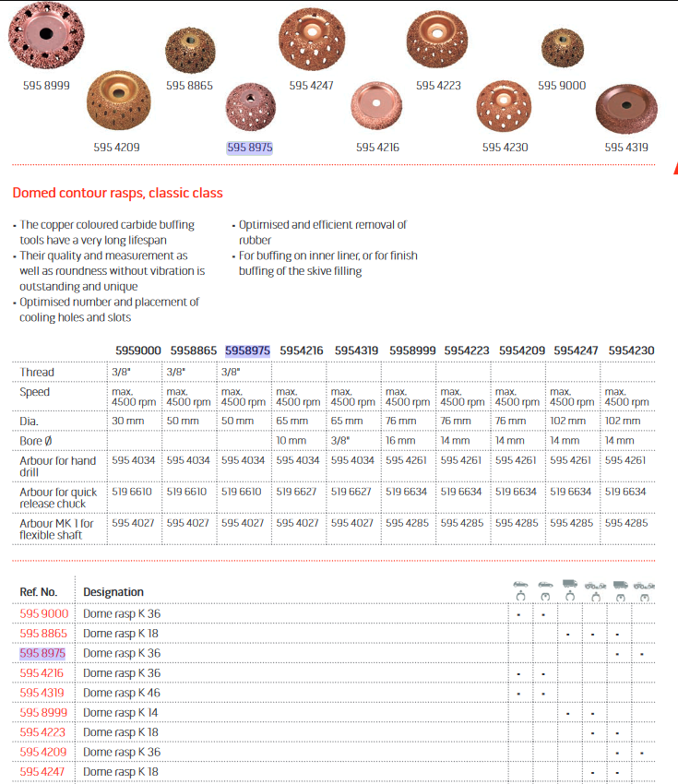Click the Domed contour rasps, classic class heading
The width and height of the screenshot is (678, 784).
(x=117, y=193)
